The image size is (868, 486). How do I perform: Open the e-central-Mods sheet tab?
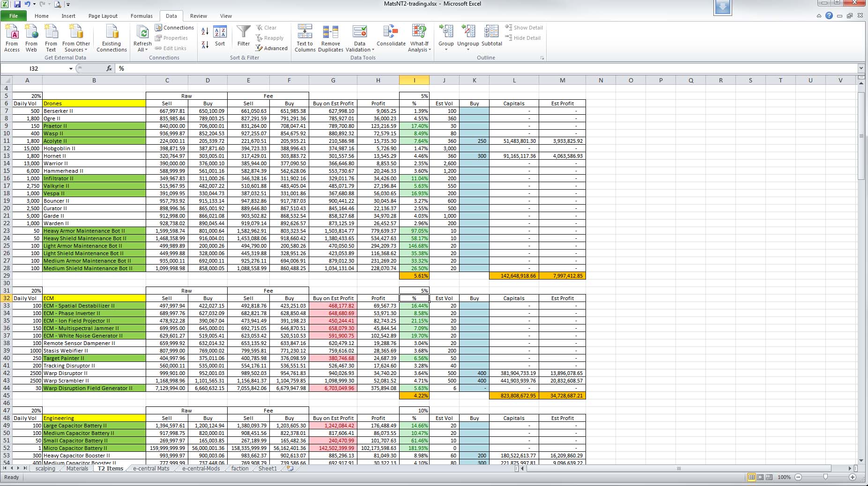coord(201,468)
